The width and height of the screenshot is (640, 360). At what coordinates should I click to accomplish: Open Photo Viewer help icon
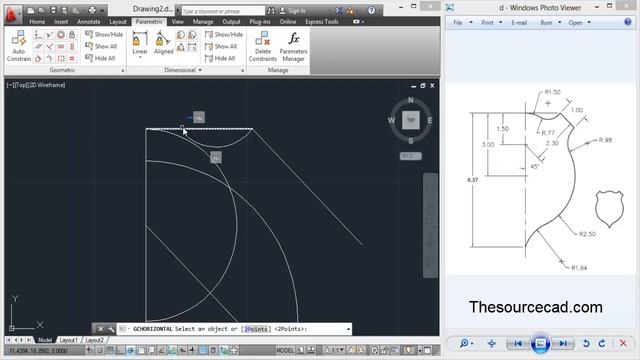click(628, 22)
